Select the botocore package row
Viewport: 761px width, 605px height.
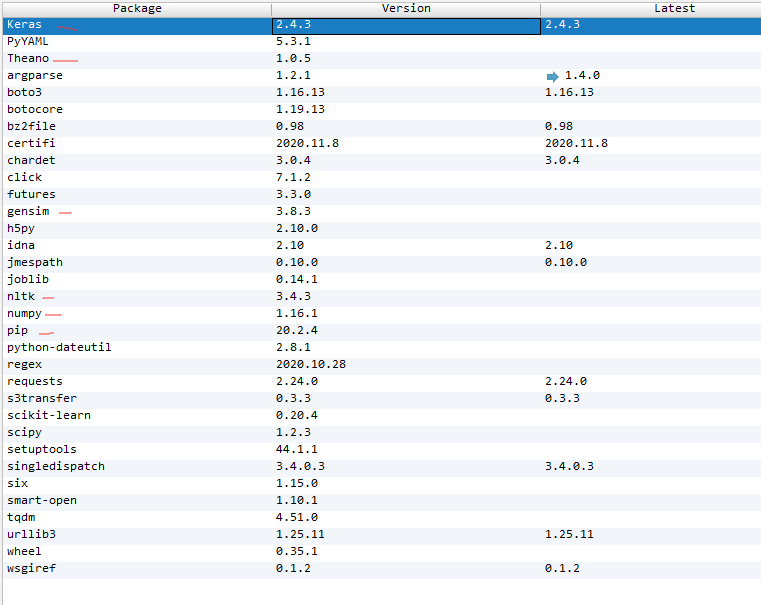381,111
